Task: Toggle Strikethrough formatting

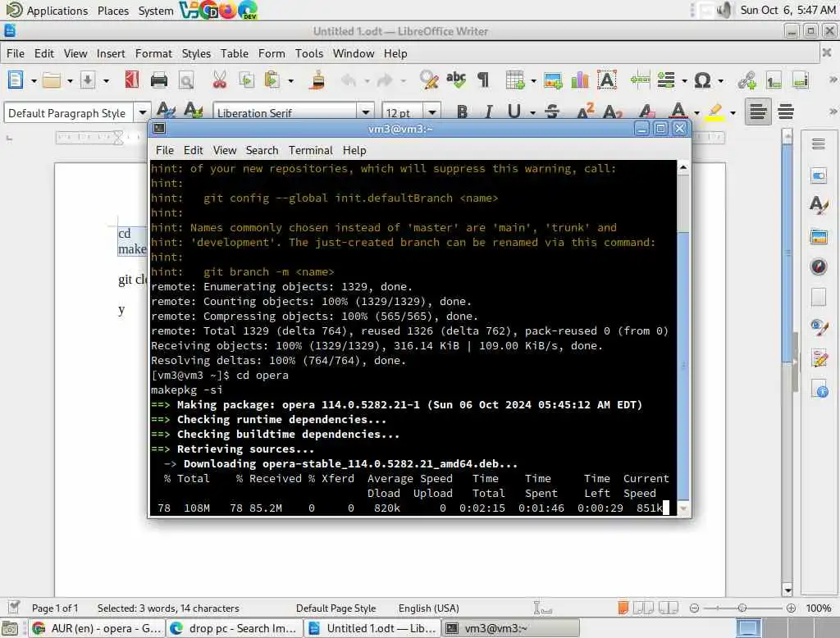Action: (x=552, y=112)
